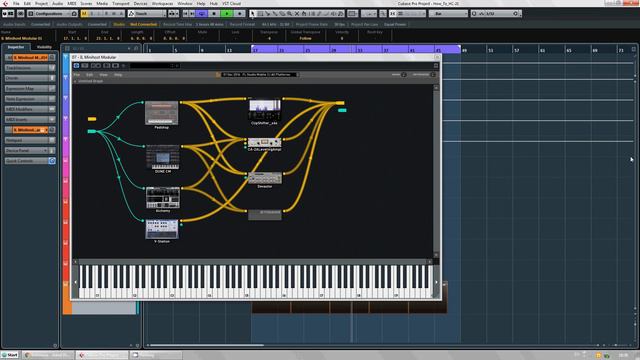Screen dimensions: 640x360
Task: Open the Devices menu
Action: click(140, 3)
